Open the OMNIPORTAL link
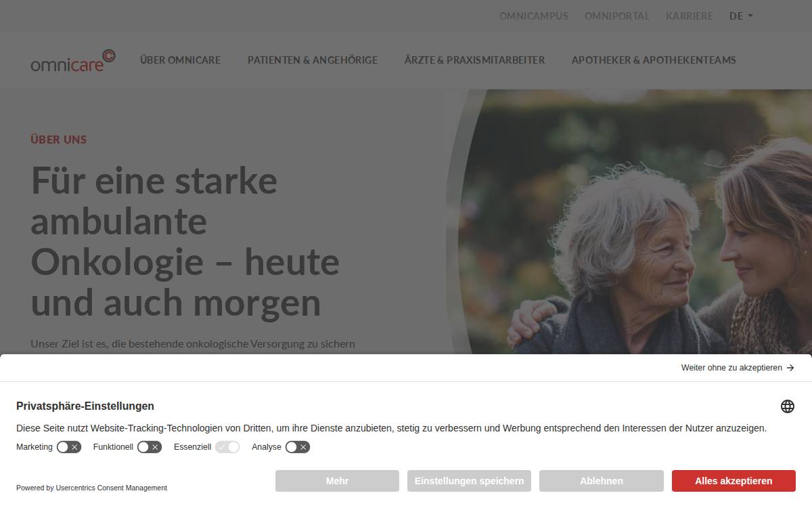Viewport: 812px width, 508px height. click(617, 16)
